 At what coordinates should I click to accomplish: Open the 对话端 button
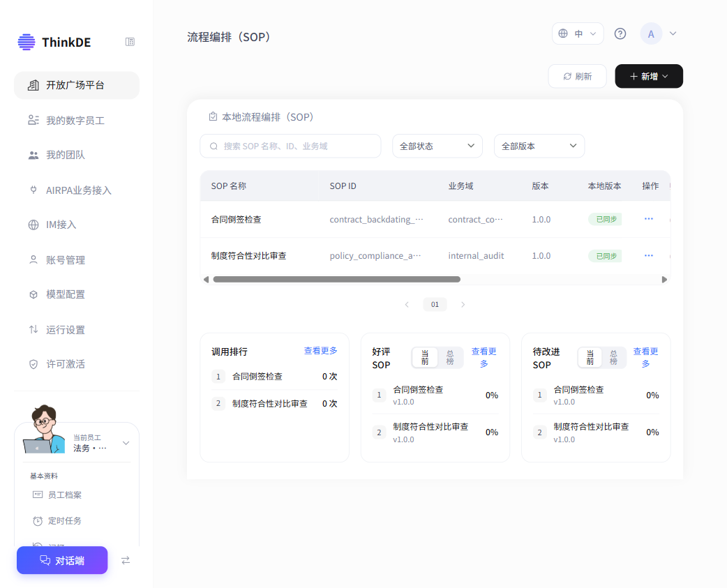(62, 560)
